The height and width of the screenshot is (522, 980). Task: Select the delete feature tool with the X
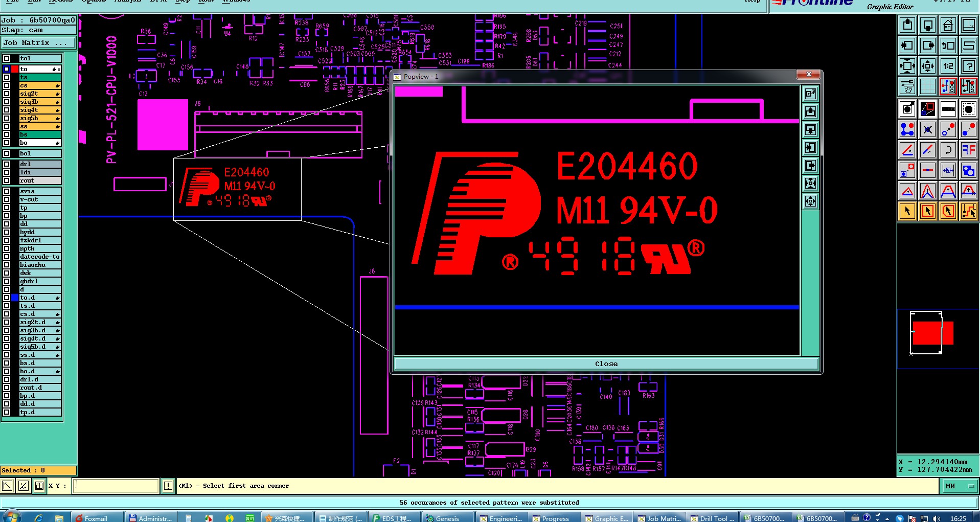[928, 129]
